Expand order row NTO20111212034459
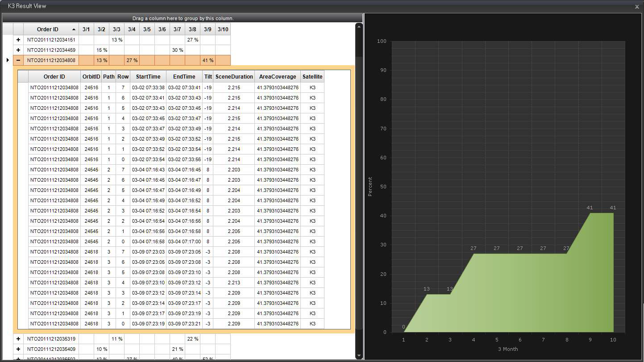The height and width of the screenshot is (362, 644). (18, 50)
